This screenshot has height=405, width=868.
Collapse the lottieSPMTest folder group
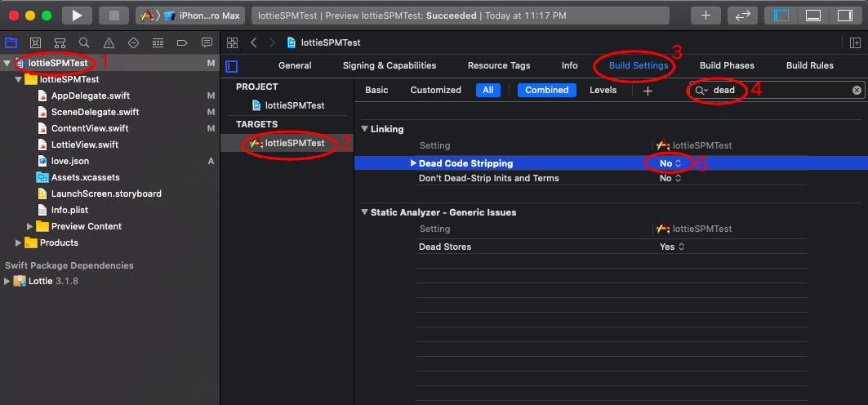pyautogui.click(x=18, y=80)
